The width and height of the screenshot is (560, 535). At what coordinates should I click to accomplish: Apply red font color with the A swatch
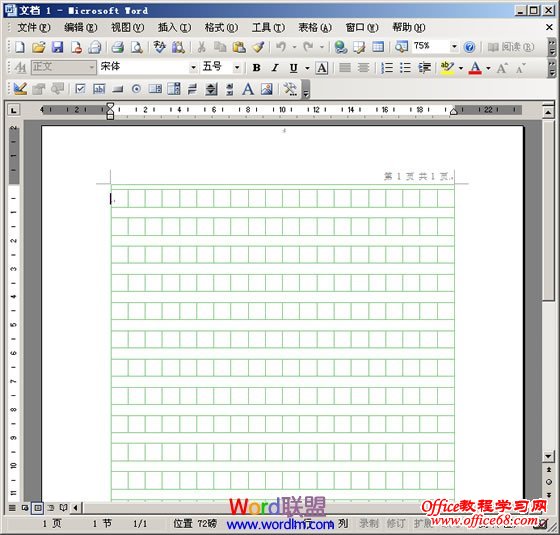475,68
